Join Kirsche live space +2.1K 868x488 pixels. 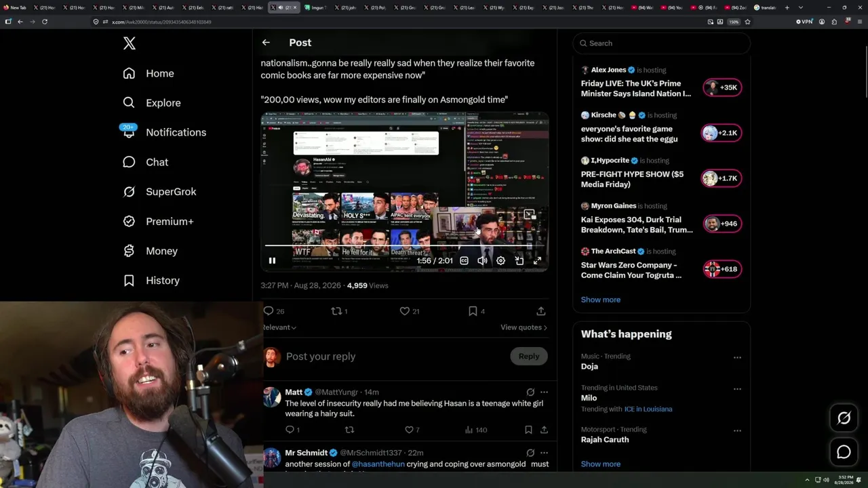(722, 133)
